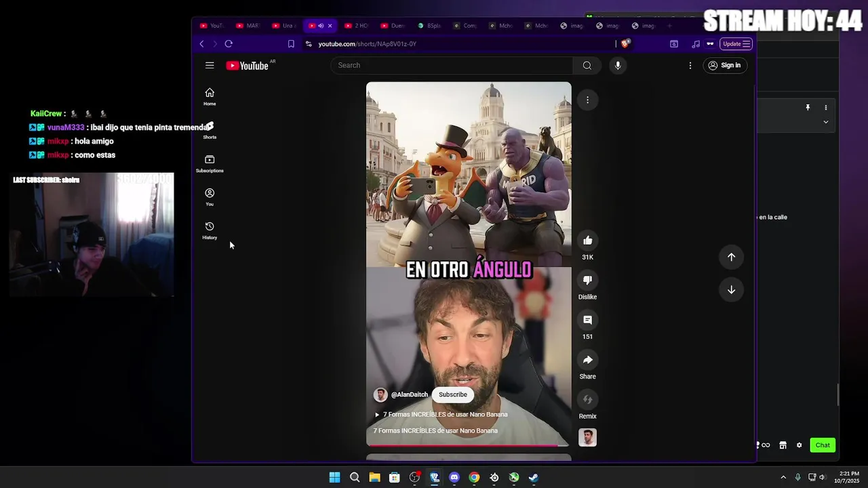The height and width of the screenshot is (488, 868).
Task: Open Subscriptions in the YouTube sidebar
Action: (x=210, y=164)
